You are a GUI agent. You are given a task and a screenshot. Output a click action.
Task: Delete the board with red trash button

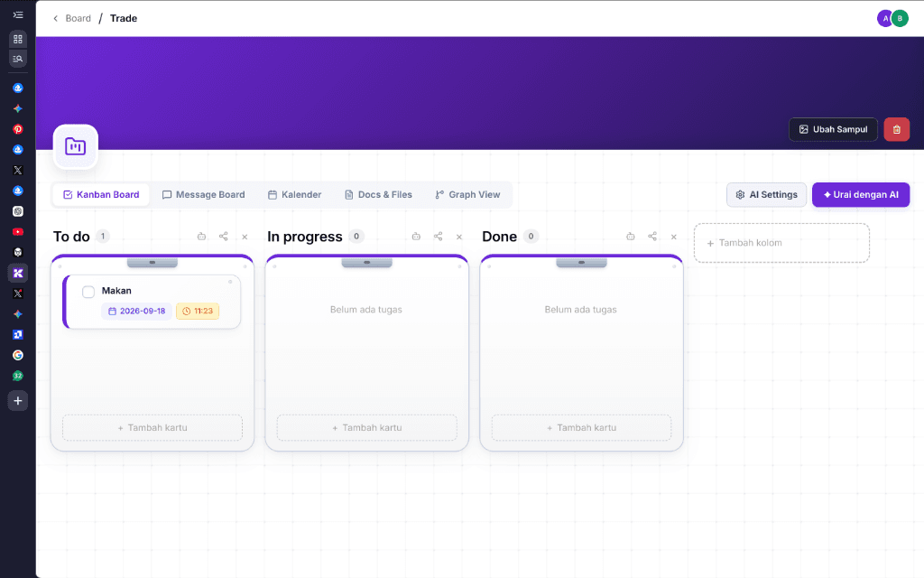coord(896,130)
